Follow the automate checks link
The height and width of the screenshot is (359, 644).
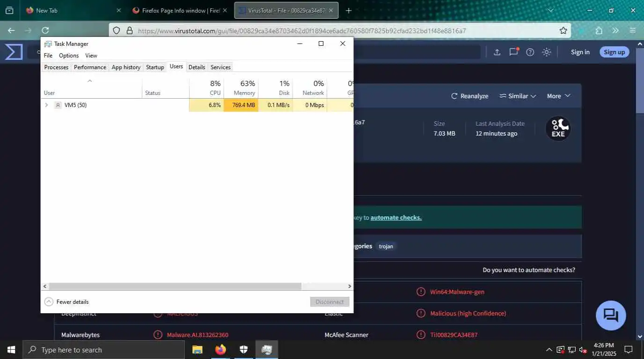pyautogui.click(x=396, y=217)
